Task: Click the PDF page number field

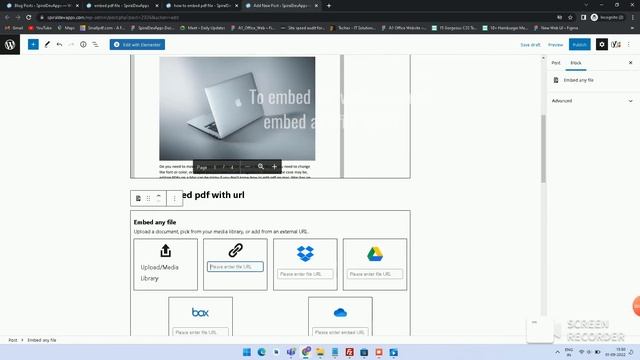Action: point(215,167)
